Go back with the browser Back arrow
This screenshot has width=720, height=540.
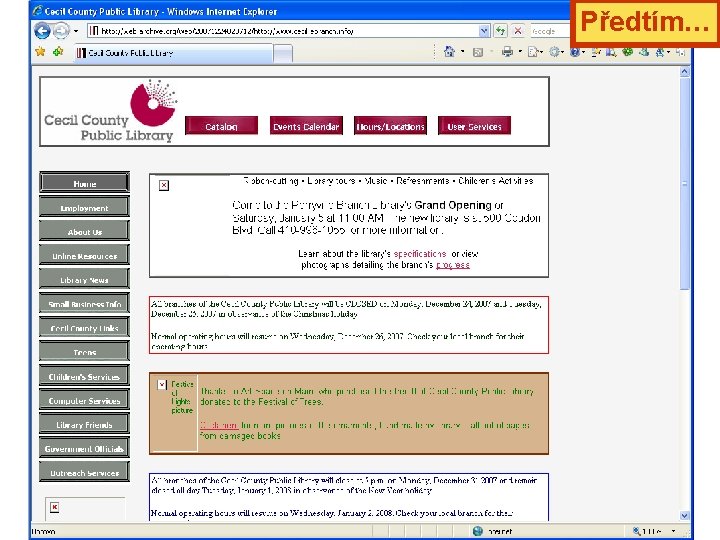pos(42,31)
